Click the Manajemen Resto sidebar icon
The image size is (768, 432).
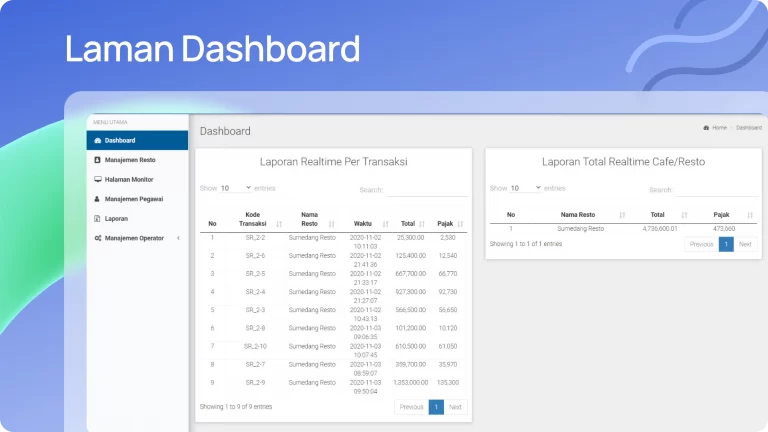click(x=97, y=160)
